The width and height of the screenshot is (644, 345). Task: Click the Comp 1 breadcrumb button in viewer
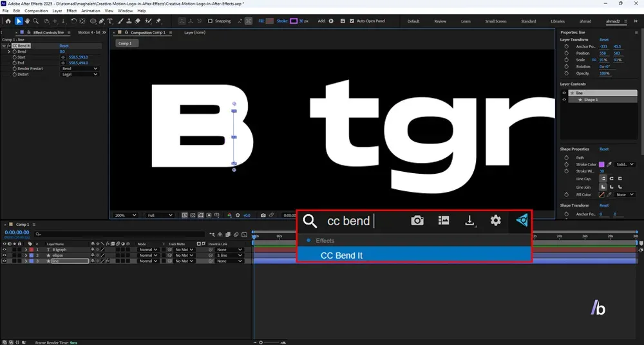pos(126,44)
